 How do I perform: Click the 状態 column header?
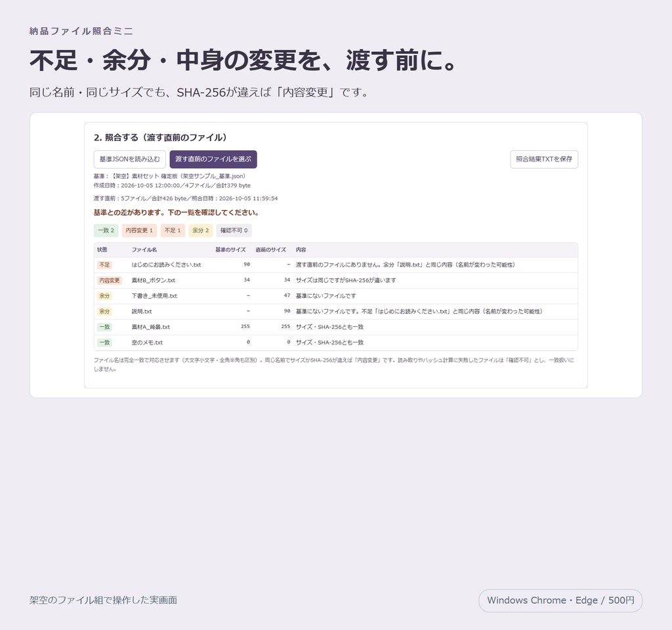coord(102,249)
